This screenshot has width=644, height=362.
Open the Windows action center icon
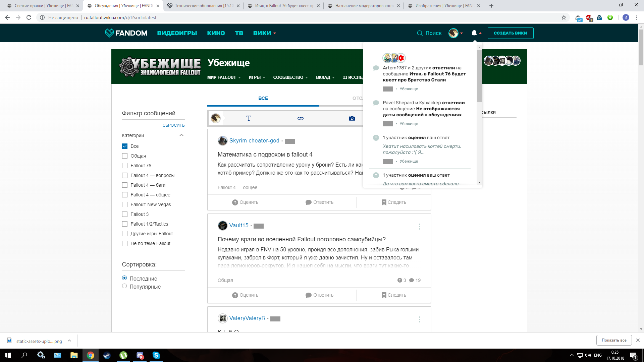(x=634, y=355)
